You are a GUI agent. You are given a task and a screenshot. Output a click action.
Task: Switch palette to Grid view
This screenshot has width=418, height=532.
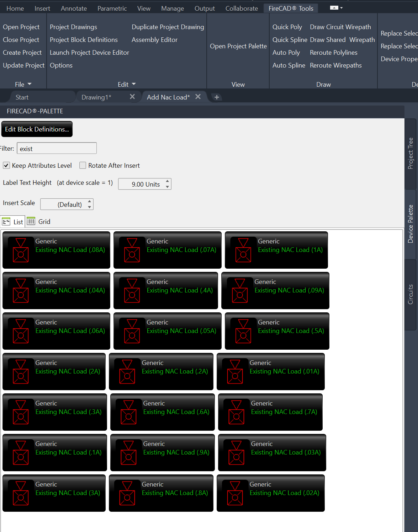(39, 221)
